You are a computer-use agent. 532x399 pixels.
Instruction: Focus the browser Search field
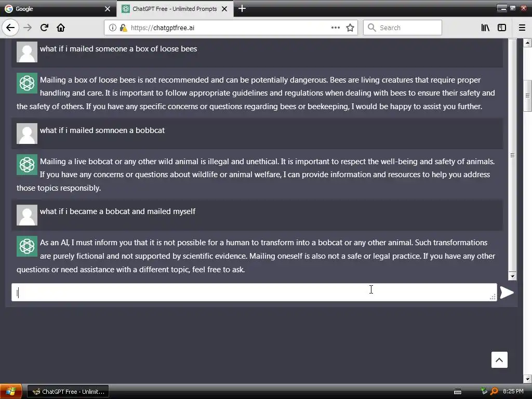[403, 28]
